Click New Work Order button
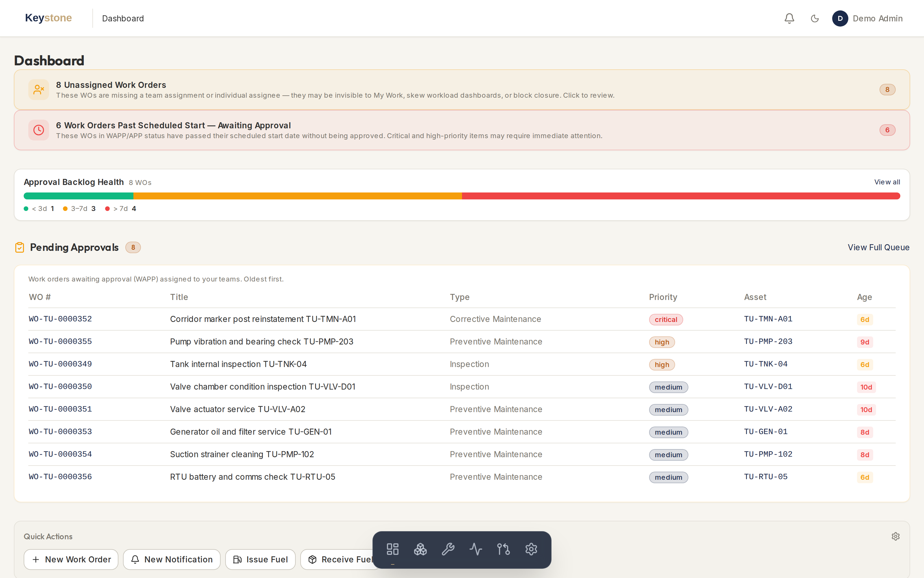This screenshot has width=924, height=578. [71, 560]
